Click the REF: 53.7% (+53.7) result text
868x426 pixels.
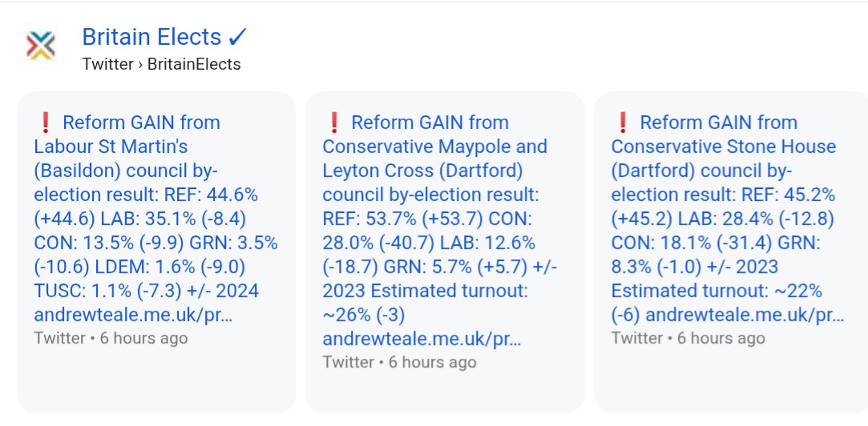(402, 219)
